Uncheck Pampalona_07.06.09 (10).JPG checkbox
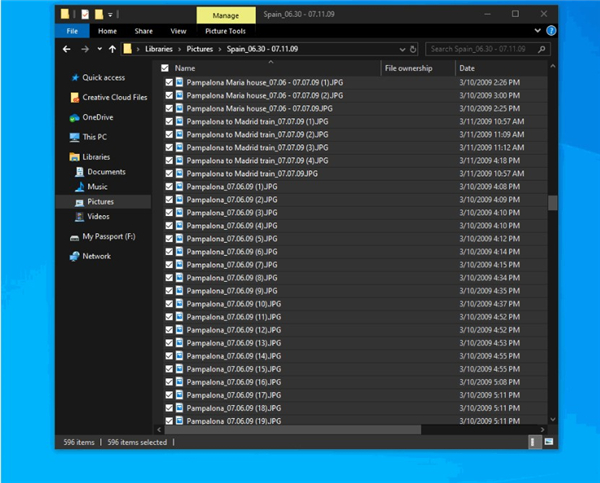This screenshot has width=600, height=483. tap(169, 303)
